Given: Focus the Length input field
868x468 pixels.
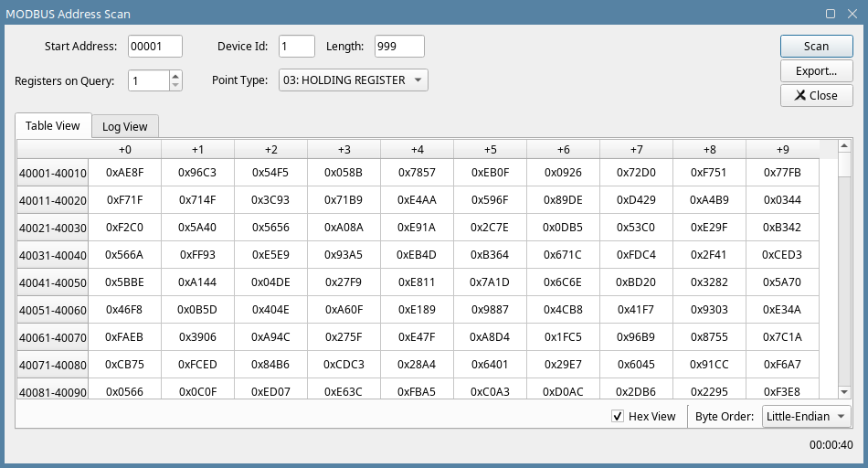Looking at the screenshot, I should coord(399,47).
